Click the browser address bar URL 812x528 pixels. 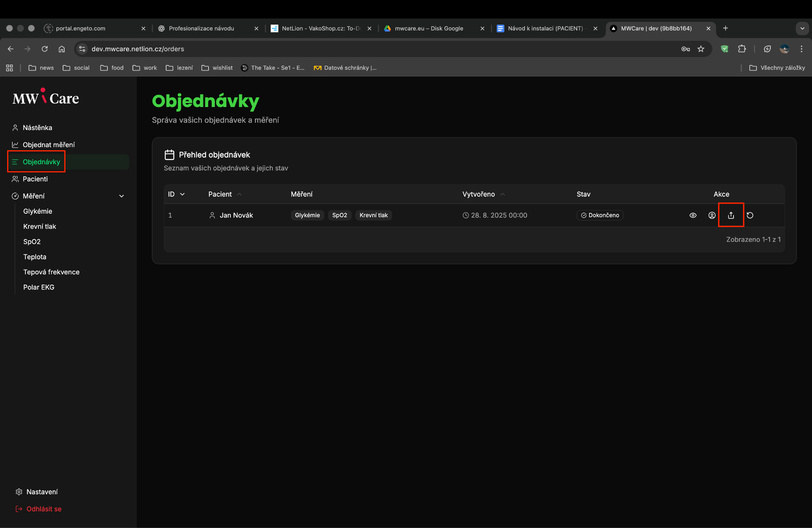[138, 49]
